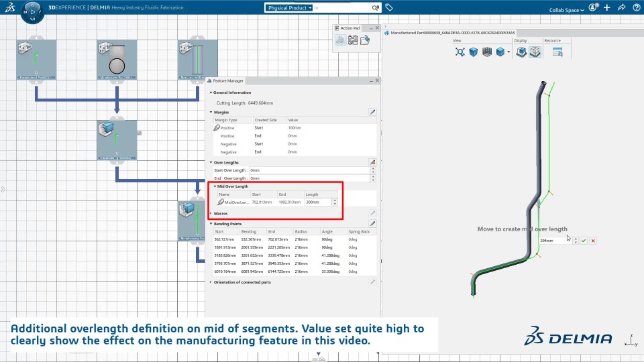Click the search magnifier icon

(375, 8)
